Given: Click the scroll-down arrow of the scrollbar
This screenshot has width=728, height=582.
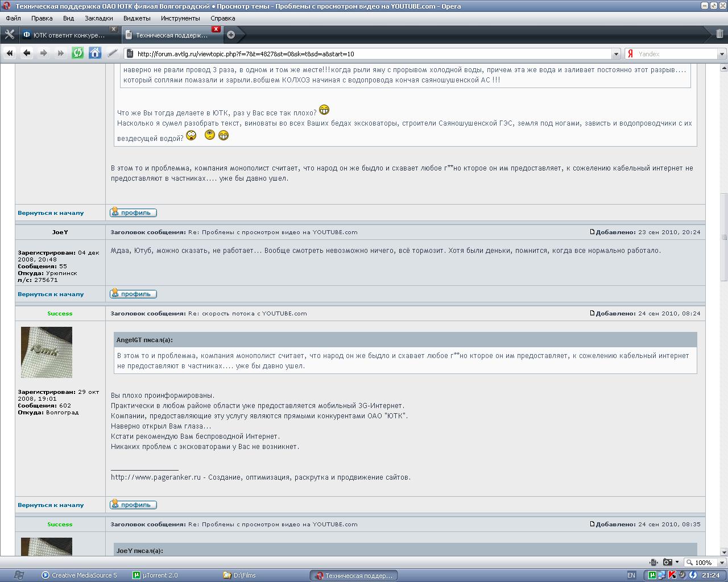Looking at the screenshot, I should tap(724, 552).
